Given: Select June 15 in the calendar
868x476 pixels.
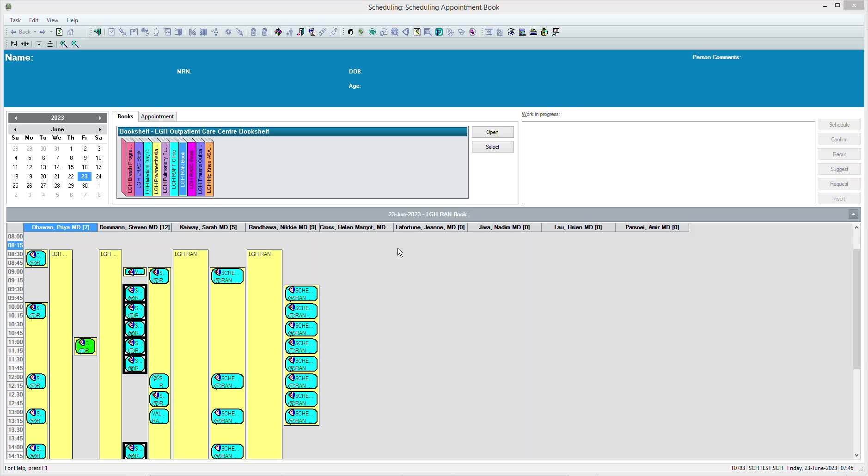Looking at the screenshot, I should coord(71,167).
